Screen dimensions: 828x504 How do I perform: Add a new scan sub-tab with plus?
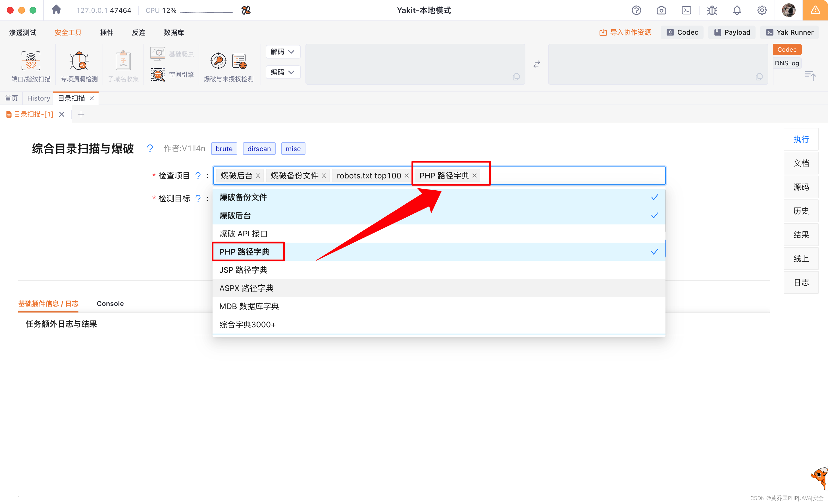[81, 114]
